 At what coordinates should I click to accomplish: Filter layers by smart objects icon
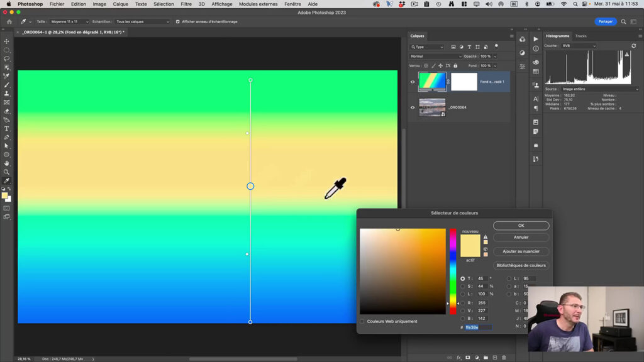tap(486, 47)
